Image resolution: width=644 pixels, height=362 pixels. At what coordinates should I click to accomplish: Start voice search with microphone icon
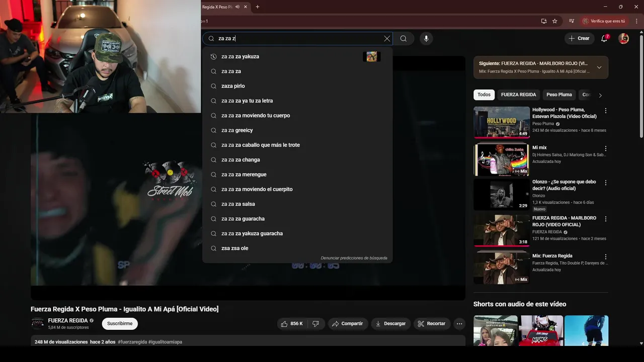pos(426,39)
